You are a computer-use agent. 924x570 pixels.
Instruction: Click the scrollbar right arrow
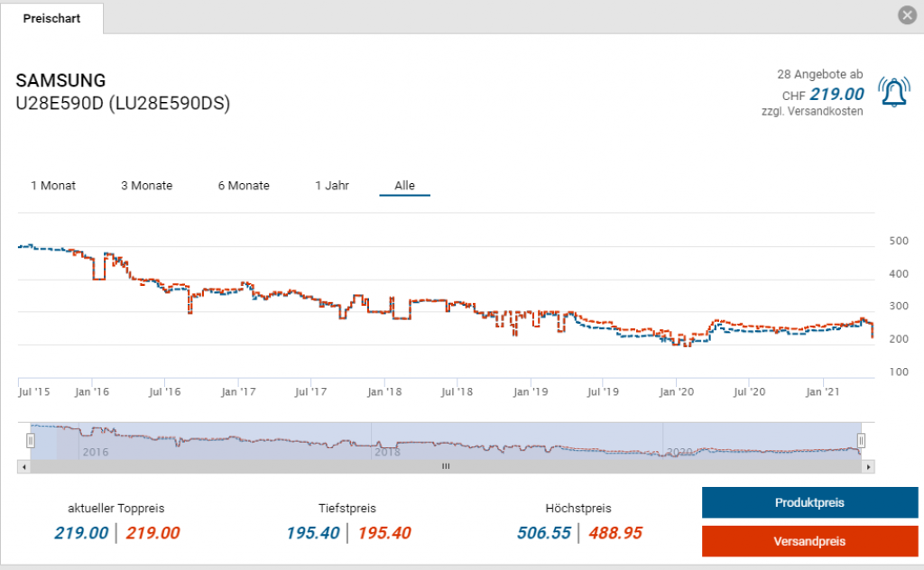869,467
